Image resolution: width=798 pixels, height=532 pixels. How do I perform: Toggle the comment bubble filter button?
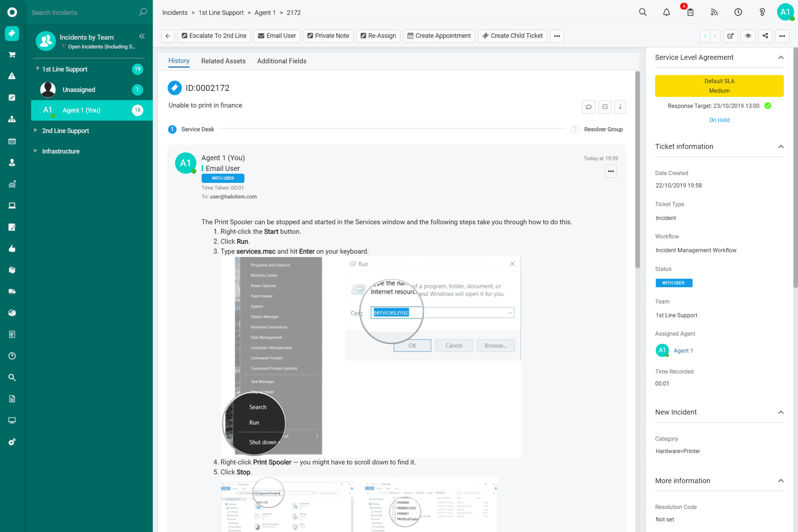click(588, 107)
